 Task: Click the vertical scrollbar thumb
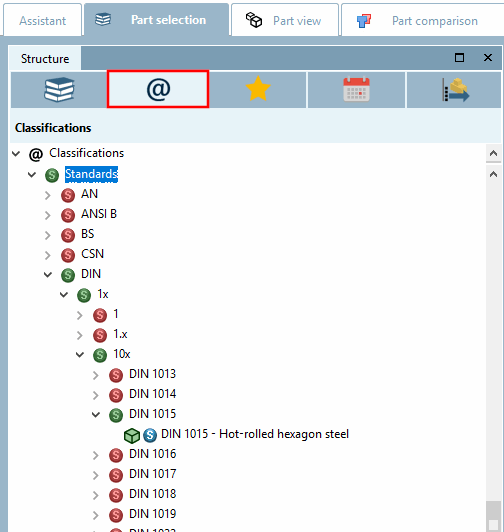(x=493, y=516)
